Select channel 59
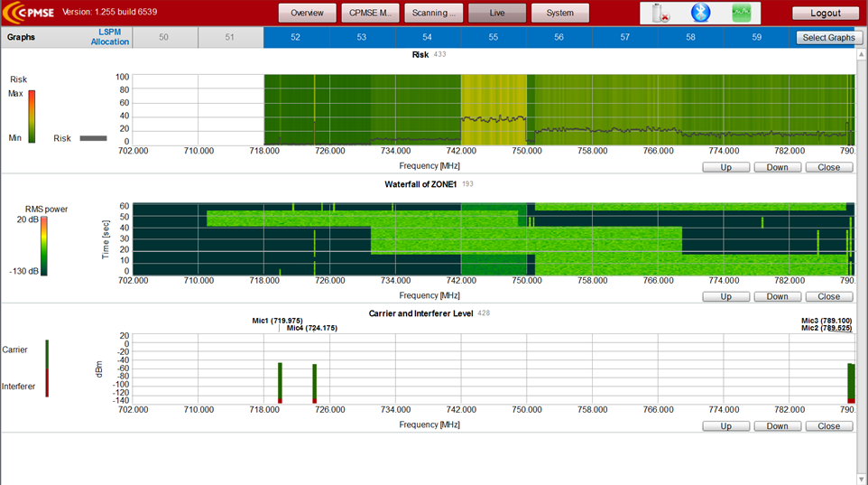This screenshot has width=868, height=485. coord(757,37)
